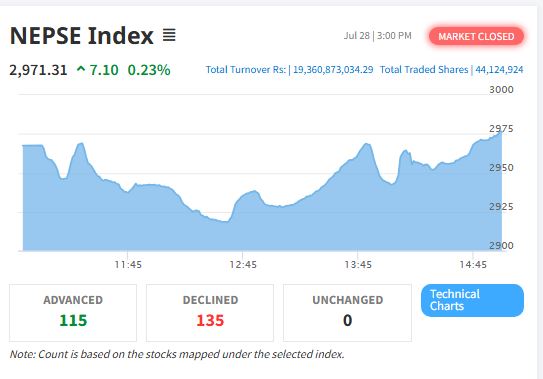
Task: Select the ADVANCED 115 box
Action: (x=73, y=313)
